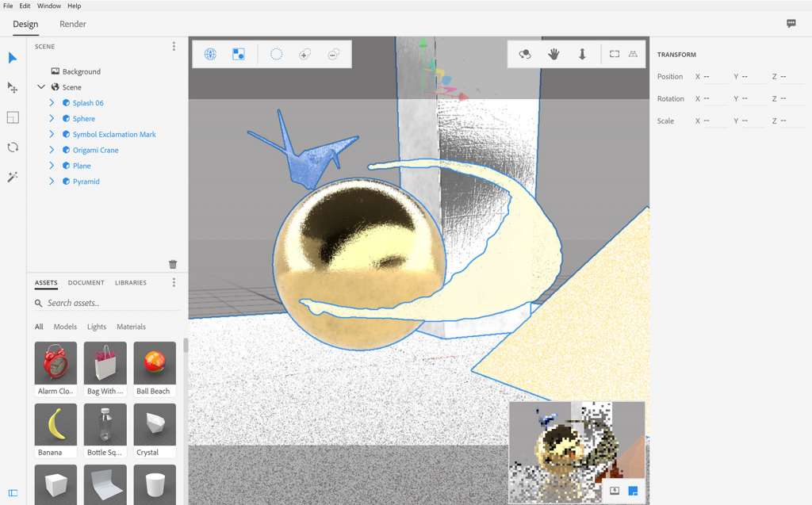Collapse the Scene group chevron
The image size is (812, 505).
[41, 87]
